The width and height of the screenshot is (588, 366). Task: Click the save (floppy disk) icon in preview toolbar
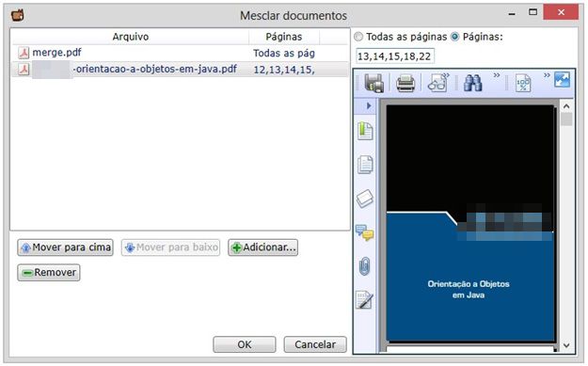373,83
